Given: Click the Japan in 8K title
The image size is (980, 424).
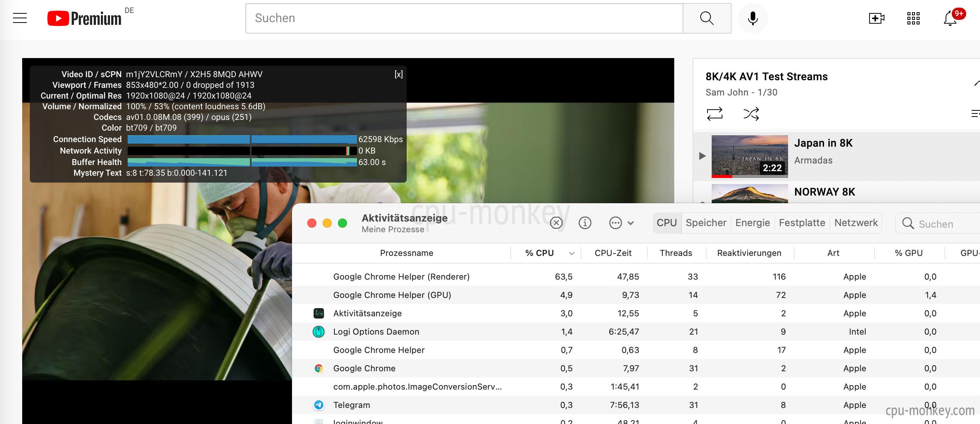Looking at the screenshot, I should (x=823, y=143).
